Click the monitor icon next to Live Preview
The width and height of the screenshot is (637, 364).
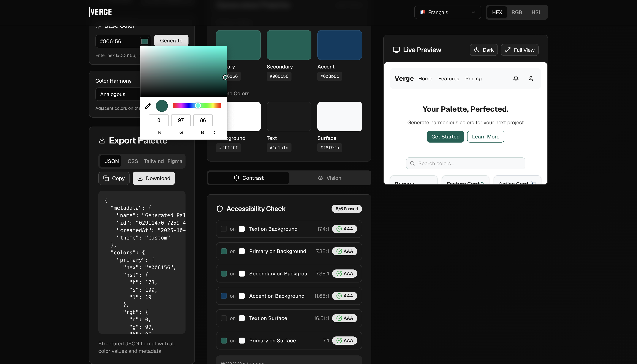point(396,50)
